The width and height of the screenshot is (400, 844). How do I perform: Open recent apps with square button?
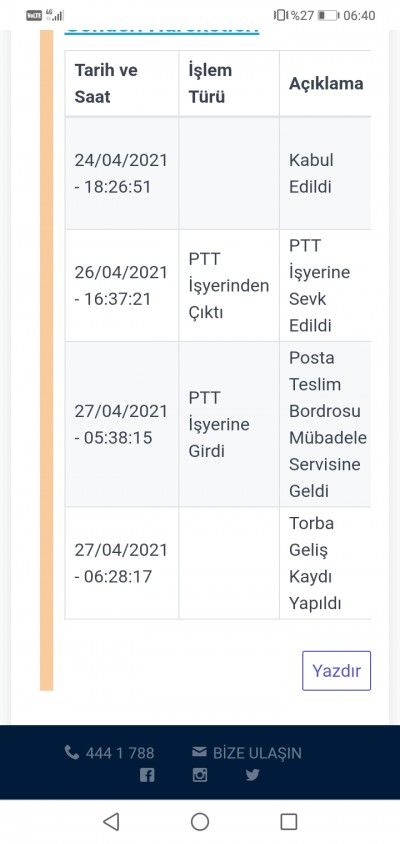(x=289, y=821)
